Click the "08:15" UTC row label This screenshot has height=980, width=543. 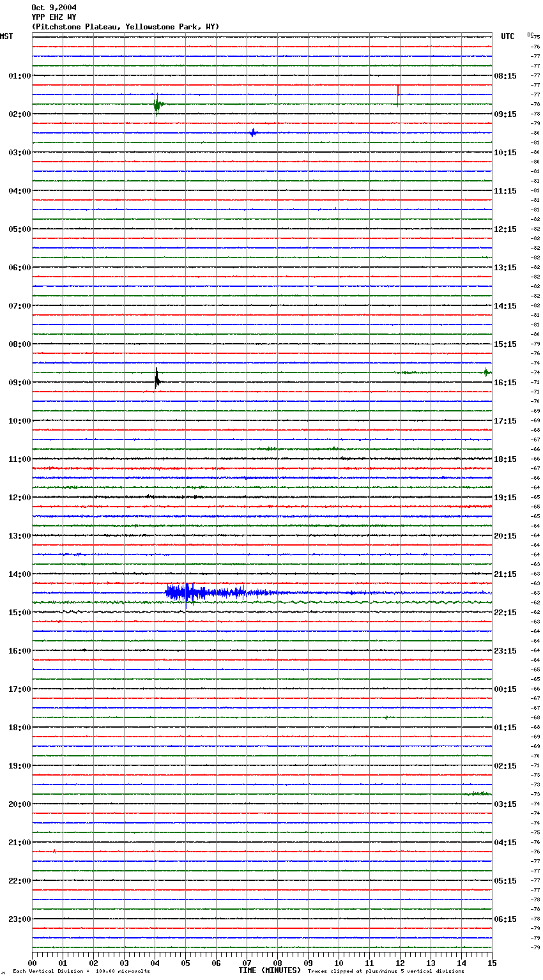(x=505, y=76)
